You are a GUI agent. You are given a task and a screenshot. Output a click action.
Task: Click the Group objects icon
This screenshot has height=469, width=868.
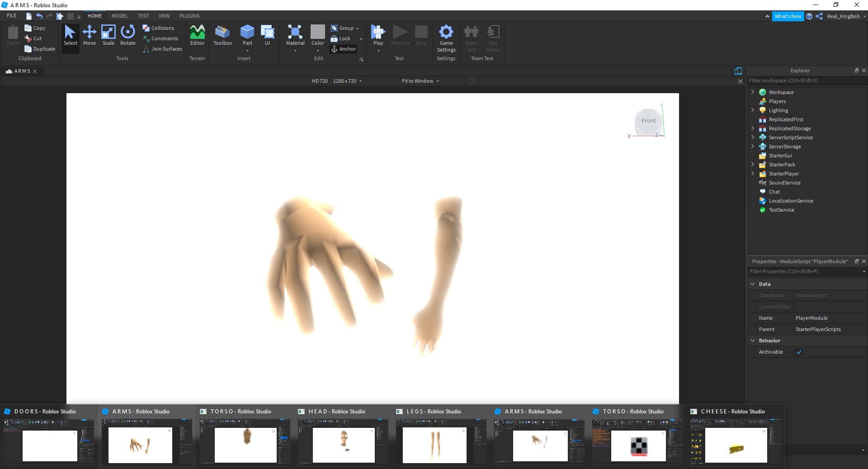(x=334, y=28)
